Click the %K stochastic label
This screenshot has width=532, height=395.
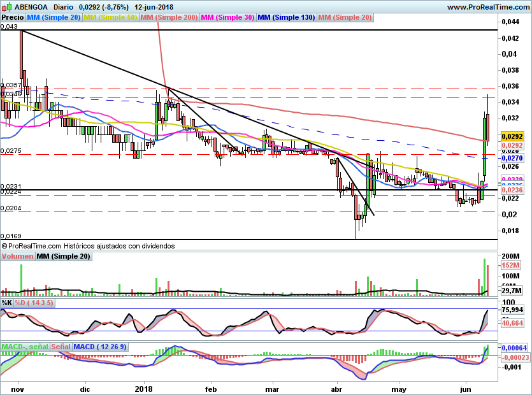point(7,303)
